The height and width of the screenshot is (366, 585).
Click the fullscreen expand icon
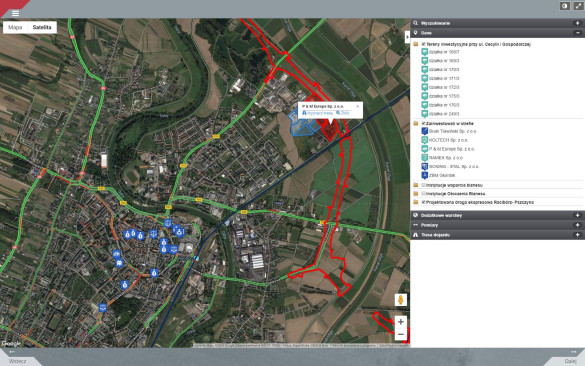click(x=578, y=6)
